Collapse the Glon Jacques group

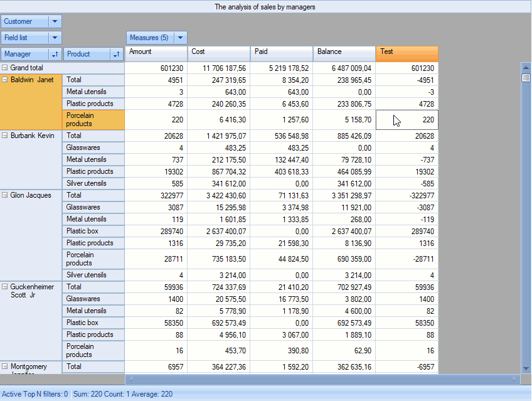click(x=5, y=195)
